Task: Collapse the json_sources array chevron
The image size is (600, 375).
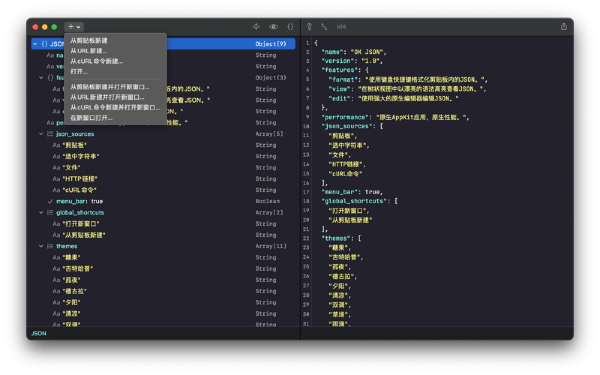Action: (x=41, y=134)
